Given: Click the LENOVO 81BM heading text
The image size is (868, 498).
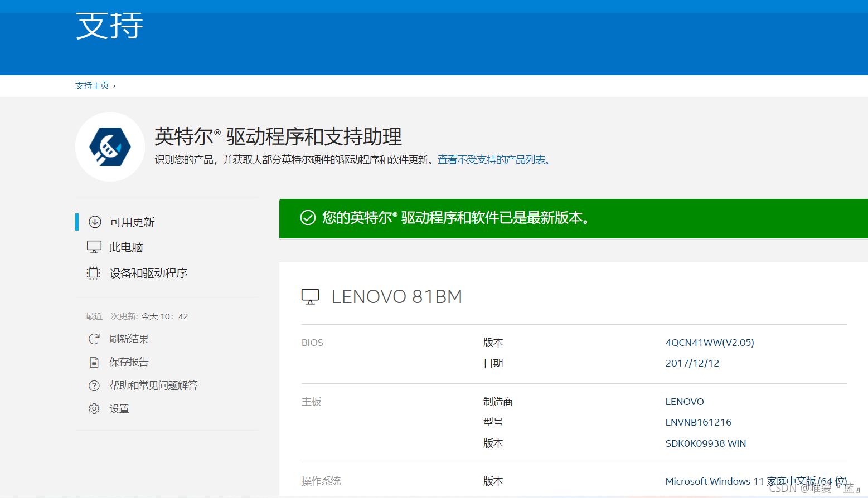Looking at the screenshot, I should [x=397, y=296].
